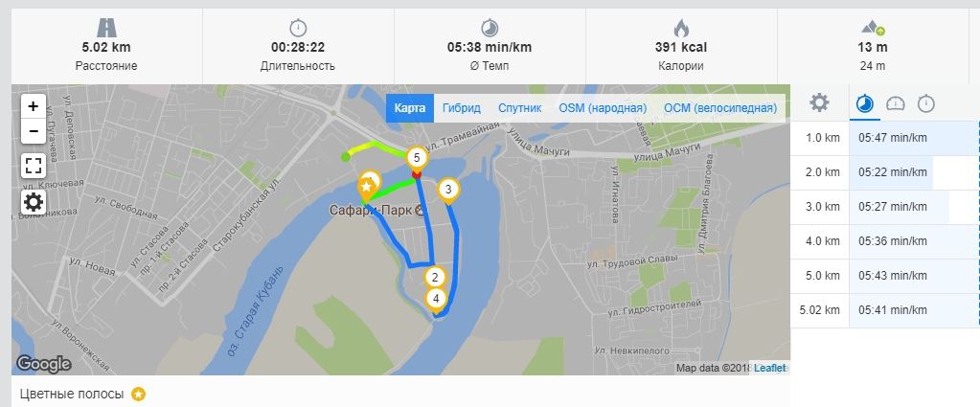Open splits table settings gear

coord(819,103)
